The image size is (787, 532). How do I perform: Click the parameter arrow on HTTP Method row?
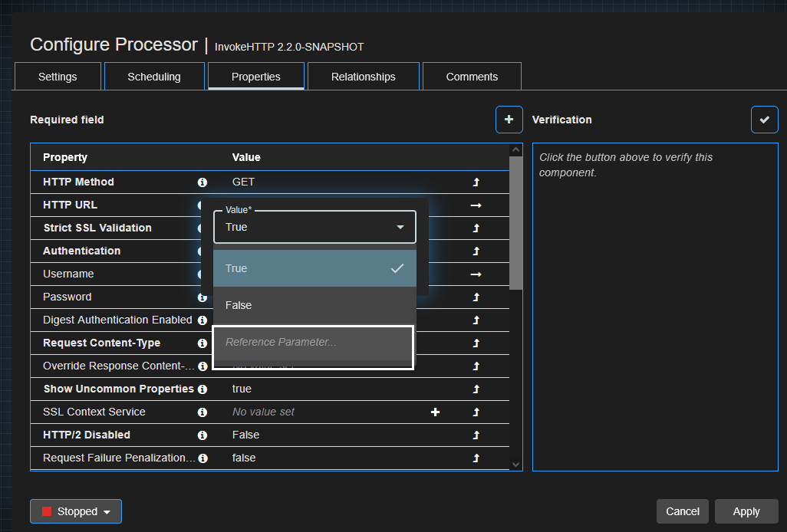(x=476, y=182)
